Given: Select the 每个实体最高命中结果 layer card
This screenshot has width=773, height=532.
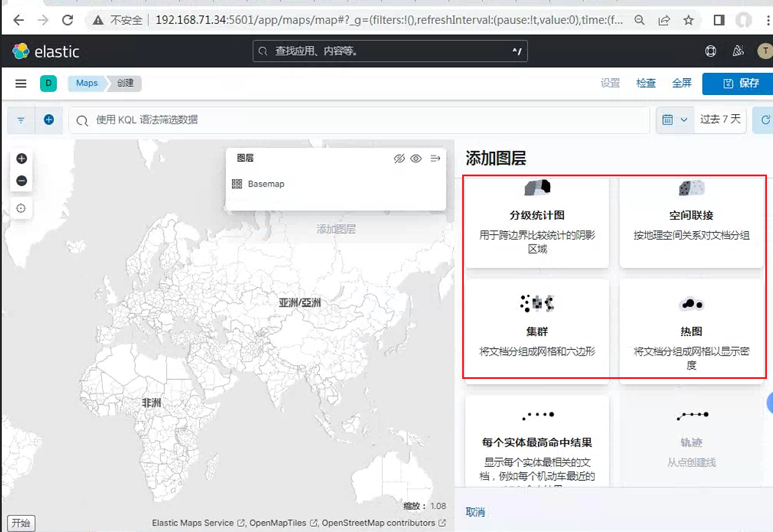Looking at the screenshot, I should [x=537, y=440].
